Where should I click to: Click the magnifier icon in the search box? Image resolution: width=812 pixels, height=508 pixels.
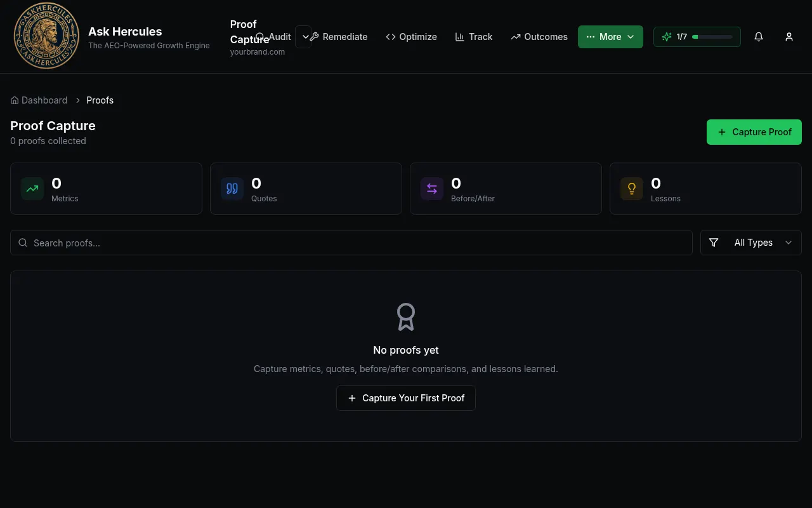23,243
